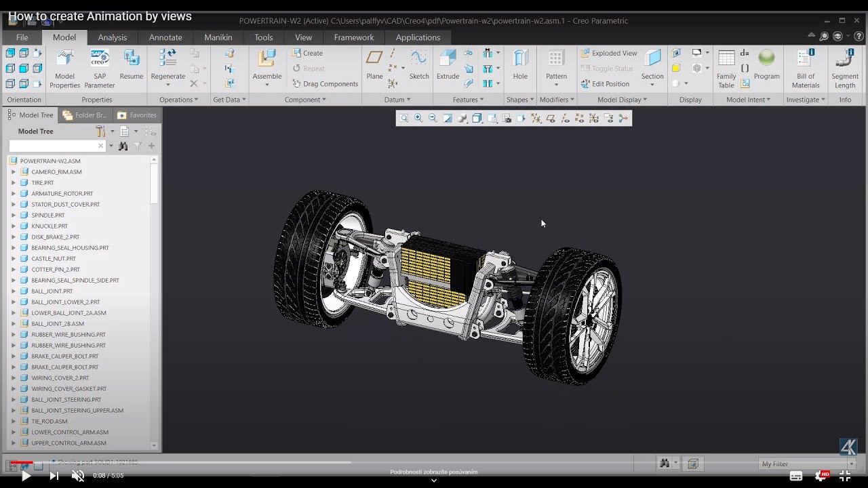Screen dimensions: 868x488
Task: Click the Create component button
Action: [x=307, y=53]
